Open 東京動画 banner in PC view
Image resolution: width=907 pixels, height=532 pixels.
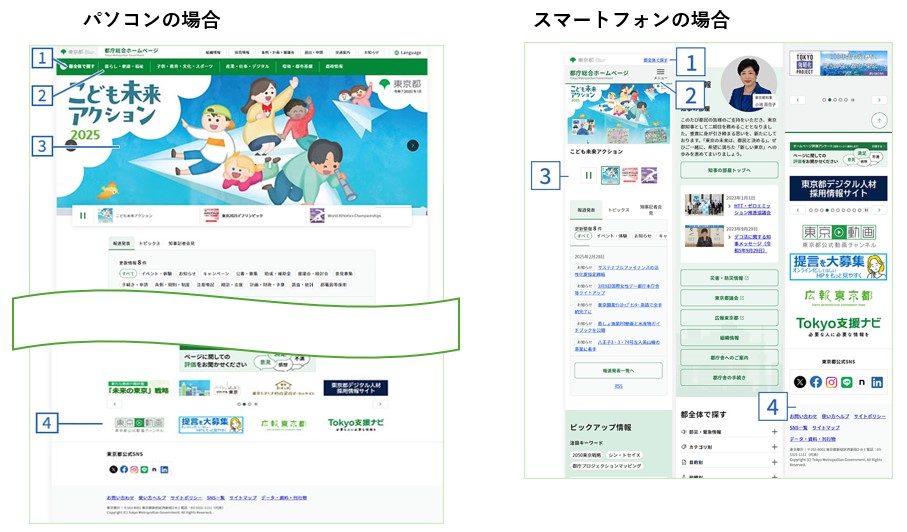click(139, 425)
